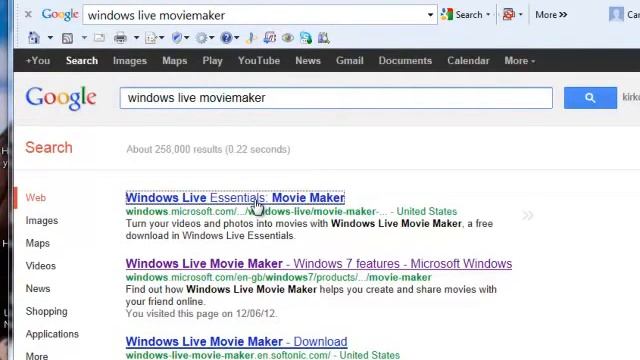Click the red and blue command bar icon beside the music note
The height and width of the screenshot is (360, 640).
click(x=269, y=38)
